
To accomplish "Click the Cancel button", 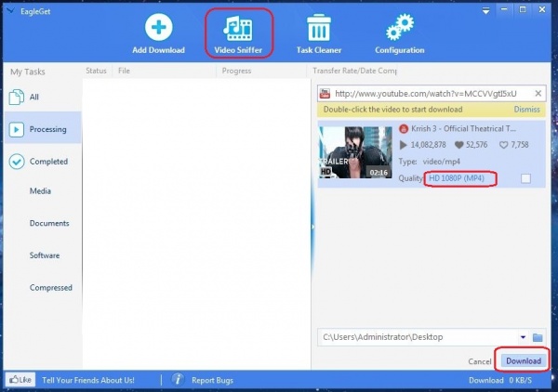I will 479,361.
